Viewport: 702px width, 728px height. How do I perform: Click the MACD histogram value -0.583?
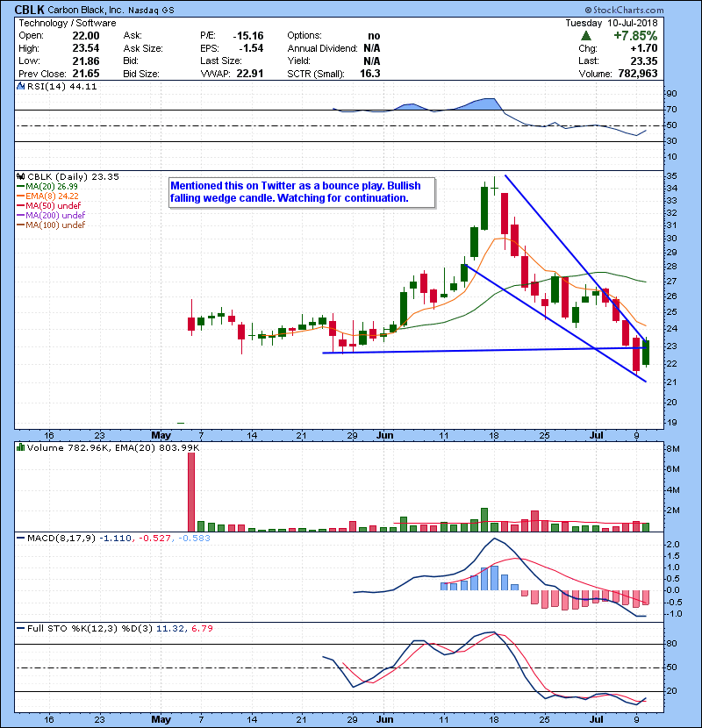(194, 539)
